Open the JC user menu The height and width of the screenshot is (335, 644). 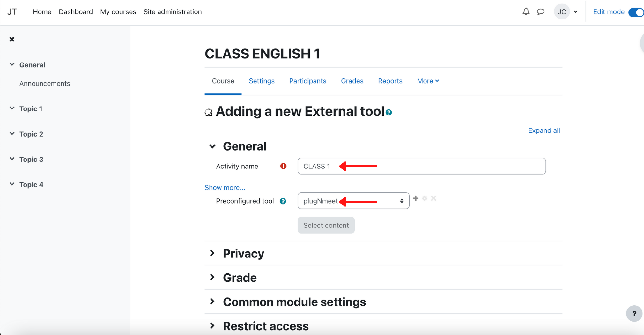coord(566,12)
